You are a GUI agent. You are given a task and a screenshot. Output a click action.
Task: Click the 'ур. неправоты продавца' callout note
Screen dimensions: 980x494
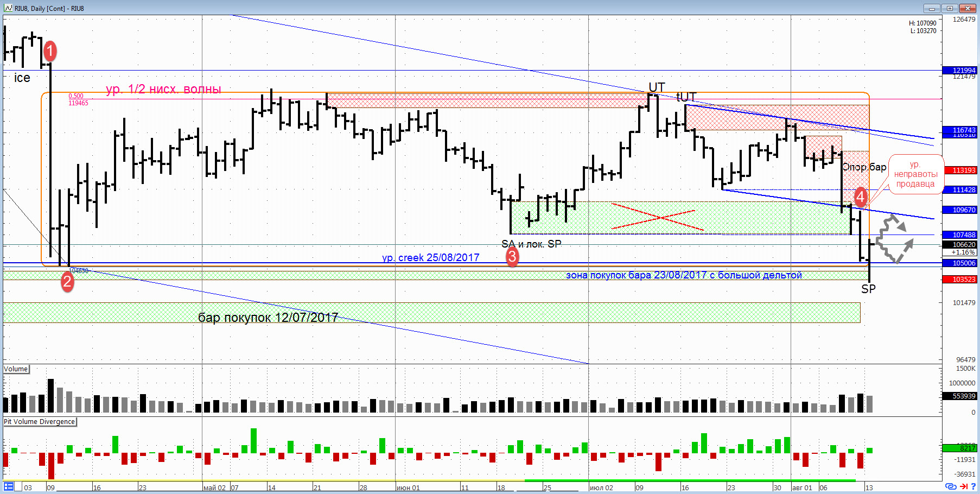coord(915,174)
